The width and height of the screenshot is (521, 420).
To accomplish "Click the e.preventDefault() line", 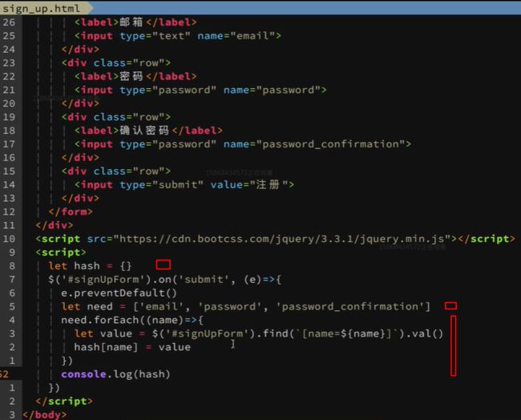I will click(119, 293).
